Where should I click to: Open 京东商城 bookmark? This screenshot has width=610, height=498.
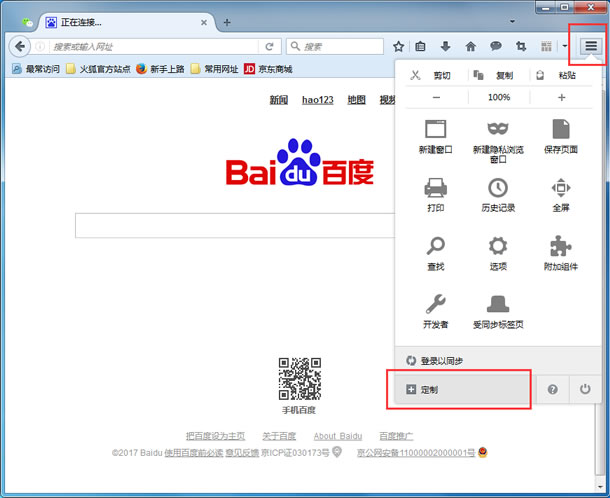(x=268, y=69)
